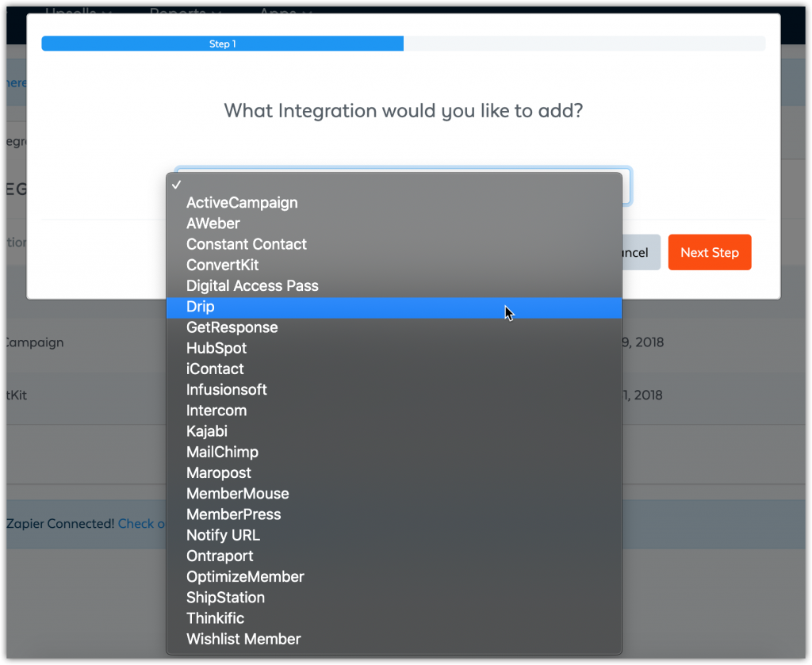Viewport: 812px width, 665px height.
Task: Select ActiveCampaign from the integration list
Action: [242, 203]
